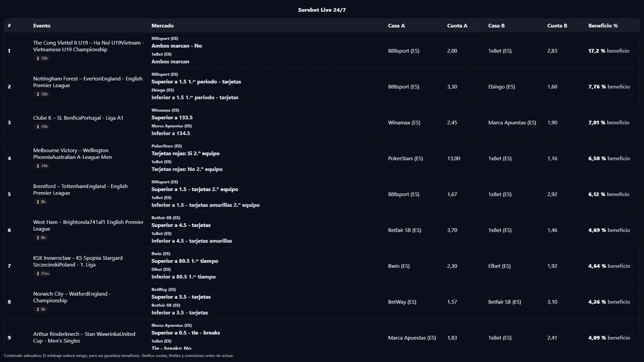Click the Cuota A column header
This screenshot has width=644, height=362.
457,26
